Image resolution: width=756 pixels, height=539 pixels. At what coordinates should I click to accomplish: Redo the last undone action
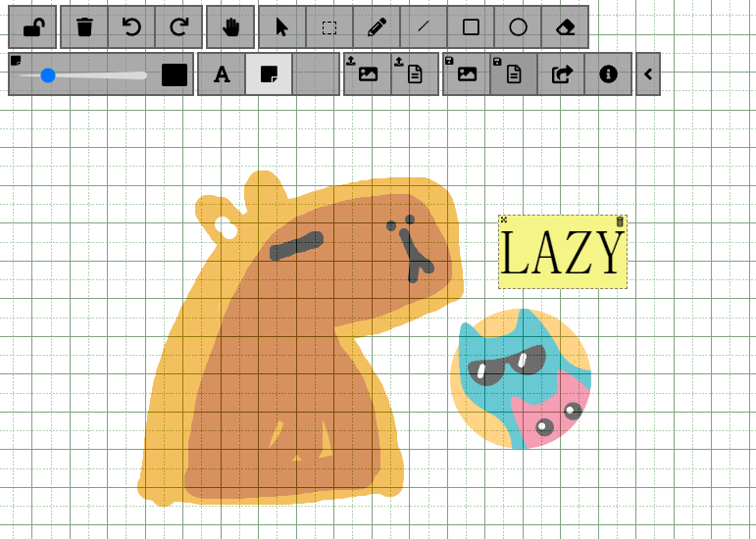coord(178,27)
